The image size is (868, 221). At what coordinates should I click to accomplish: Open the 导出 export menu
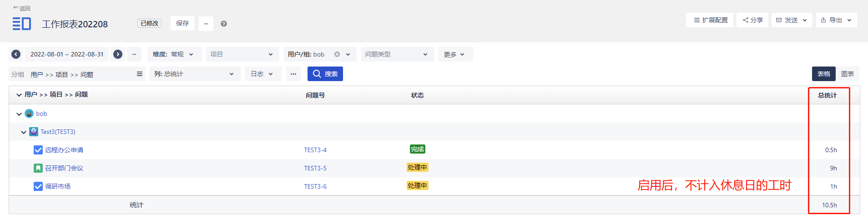point(836,20)
